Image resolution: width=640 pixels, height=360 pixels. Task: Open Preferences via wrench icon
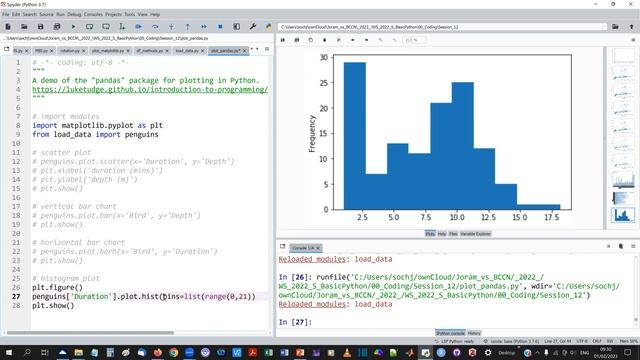tap(253, 27)
